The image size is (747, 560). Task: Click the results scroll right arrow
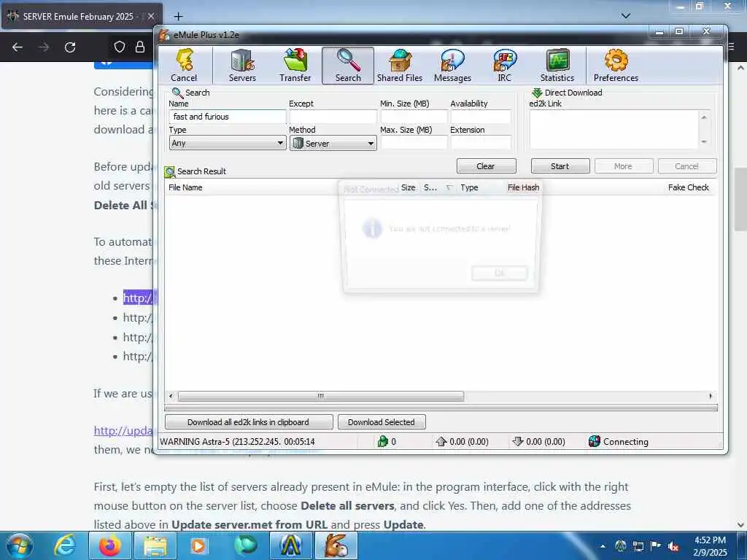711,396
